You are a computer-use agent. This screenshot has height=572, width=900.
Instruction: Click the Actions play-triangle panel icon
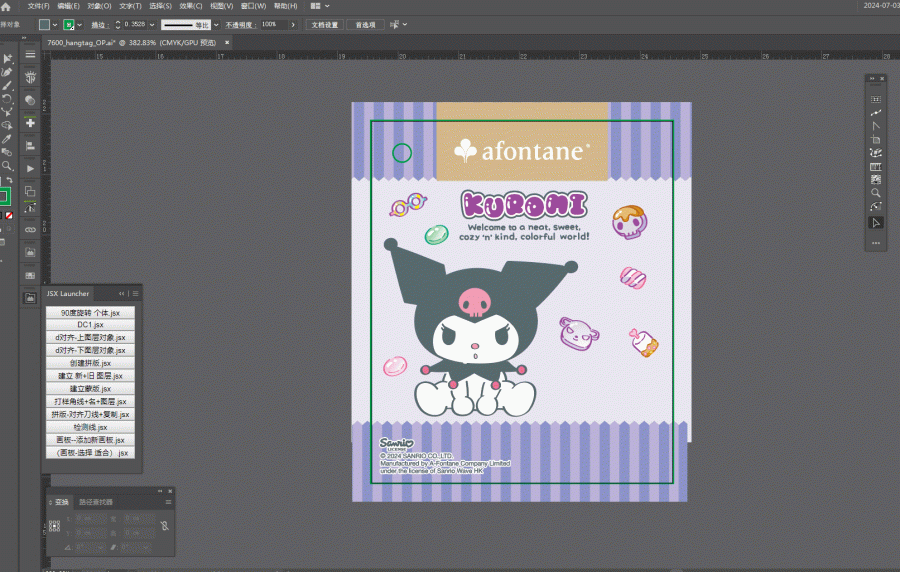30,169
